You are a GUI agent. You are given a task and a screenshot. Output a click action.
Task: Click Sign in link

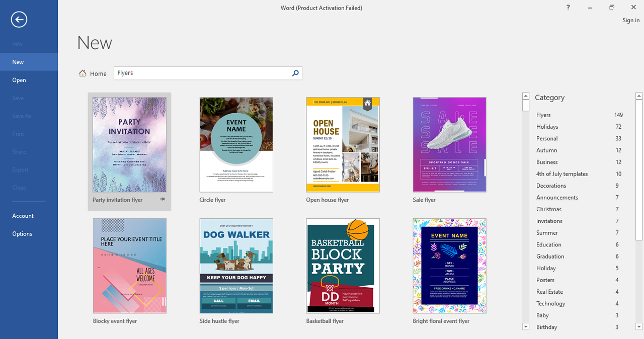point(631,20)
